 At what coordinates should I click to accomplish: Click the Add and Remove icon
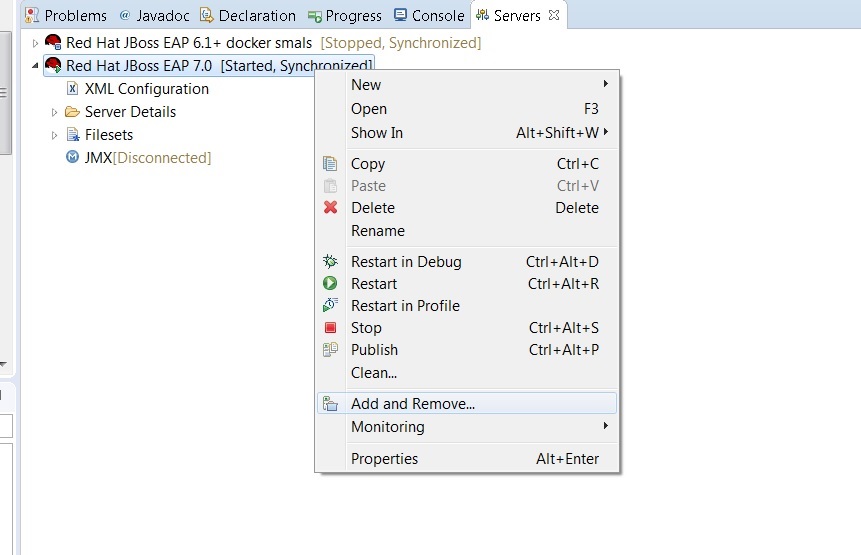pos(330,403)
